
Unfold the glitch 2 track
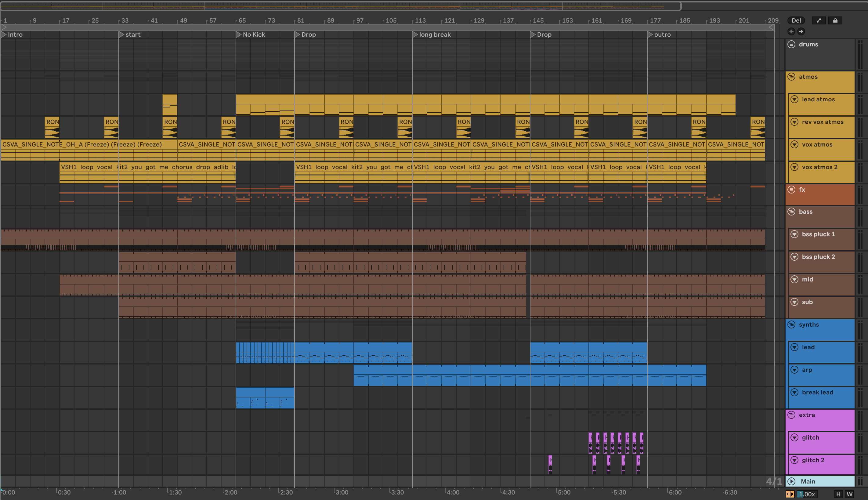(x=794, y=460)
